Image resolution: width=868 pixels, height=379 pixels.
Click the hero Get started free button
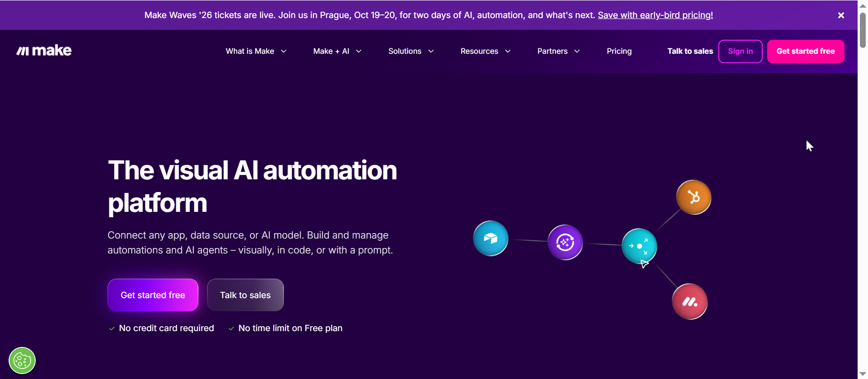(153, 295)
